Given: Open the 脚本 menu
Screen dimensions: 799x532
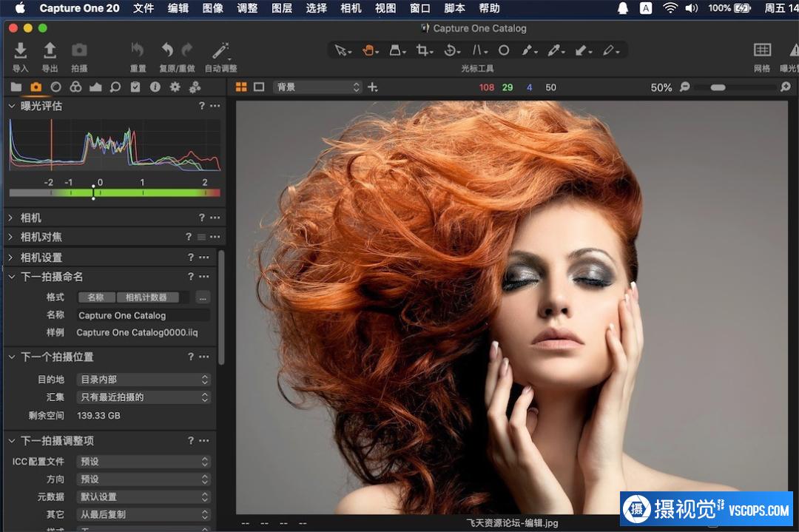Looking at the screenshot, I should [454, 8].
